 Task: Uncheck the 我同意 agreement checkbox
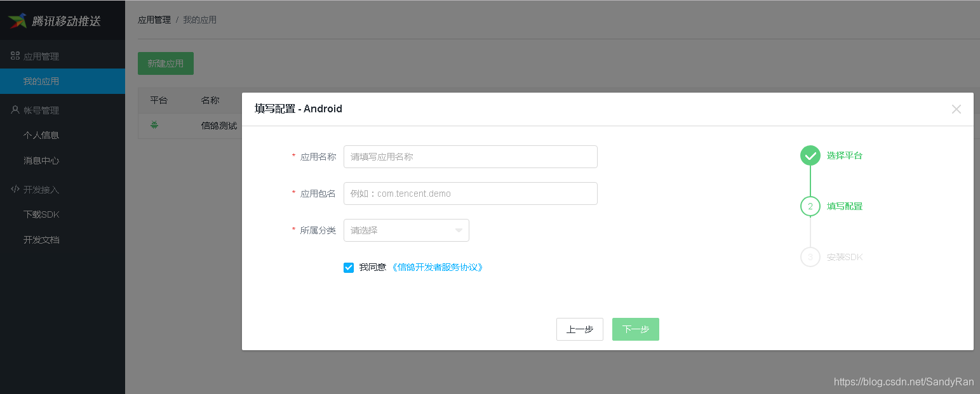click(x=349, y=268)
